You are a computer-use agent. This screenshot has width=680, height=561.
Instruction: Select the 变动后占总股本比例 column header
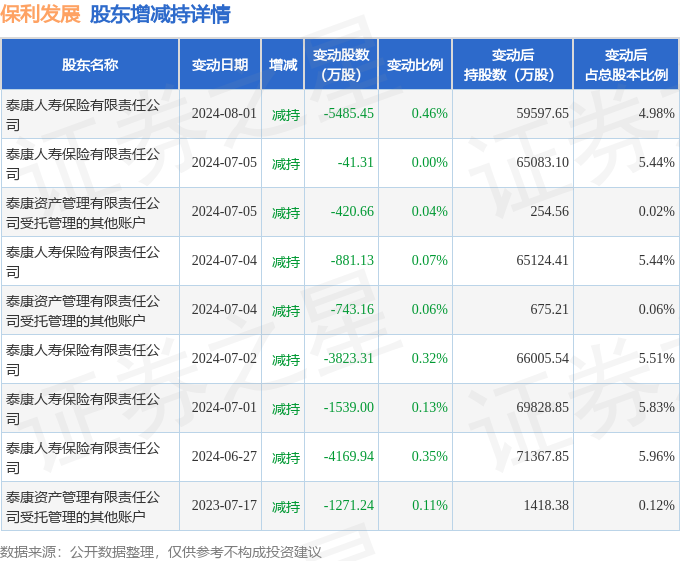626,65
